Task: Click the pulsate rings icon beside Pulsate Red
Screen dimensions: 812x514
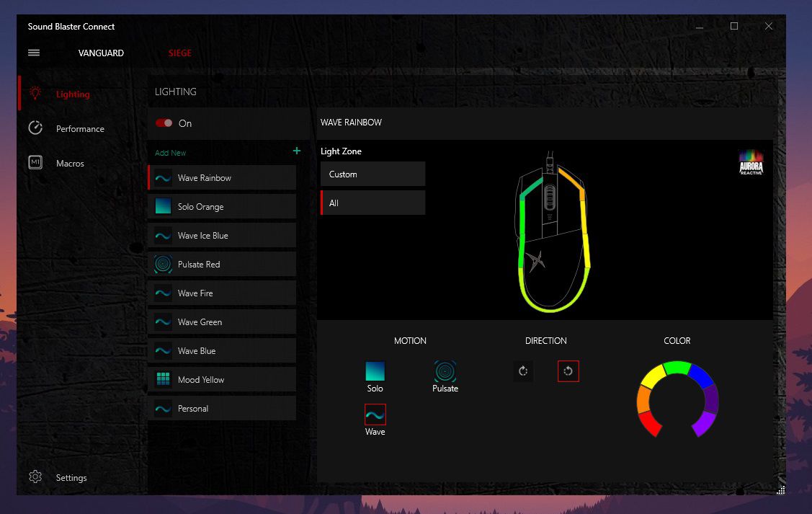Action: pyautogui.click(x=163, y=265)
